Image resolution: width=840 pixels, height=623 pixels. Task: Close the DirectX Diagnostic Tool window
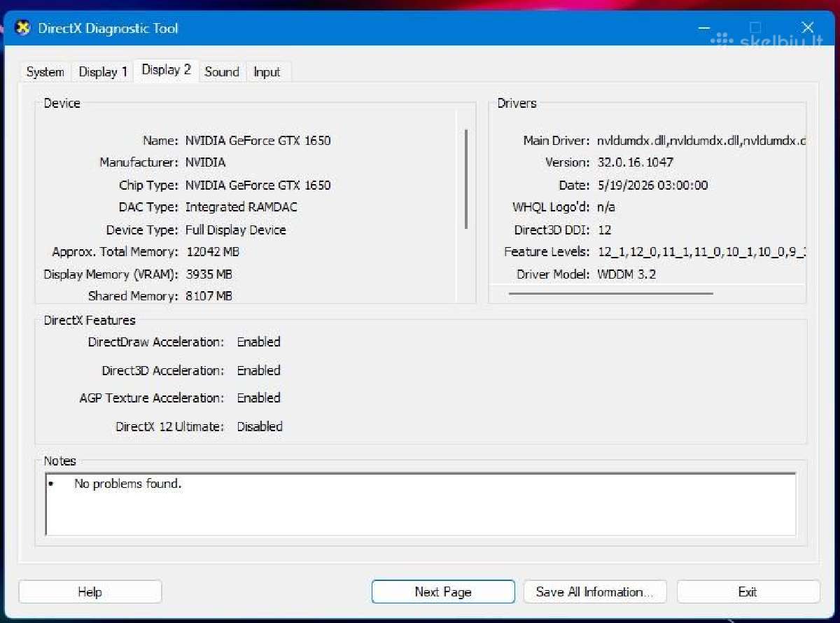click(807, 28)
